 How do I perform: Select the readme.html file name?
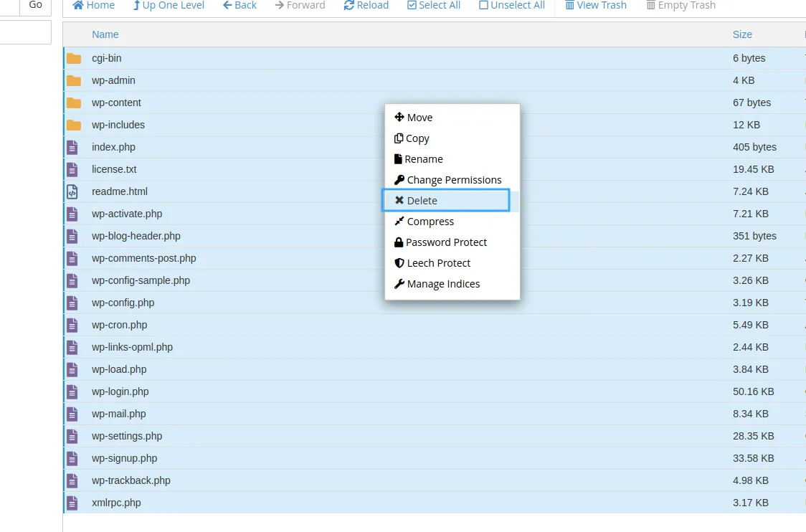(x=119, y=191)
